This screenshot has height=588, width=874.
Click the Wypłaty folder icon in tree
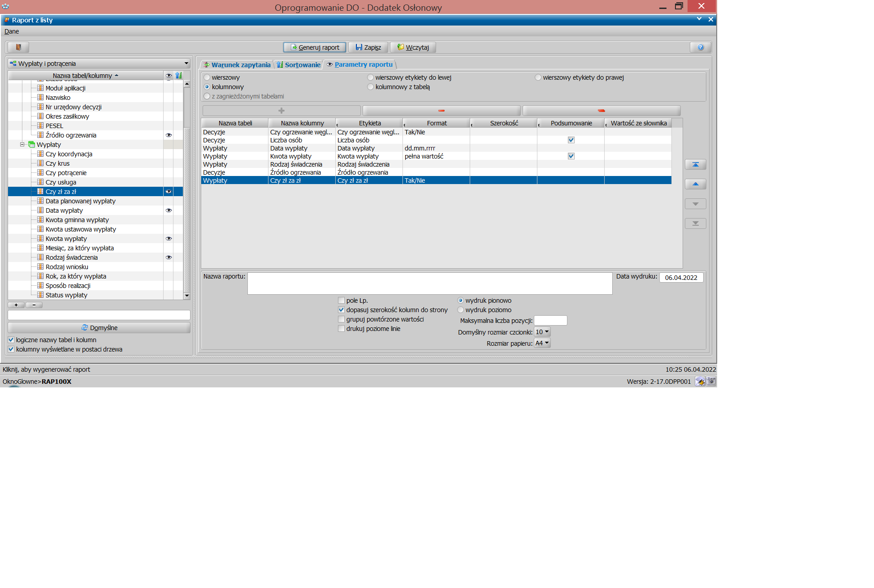(31, 145)
